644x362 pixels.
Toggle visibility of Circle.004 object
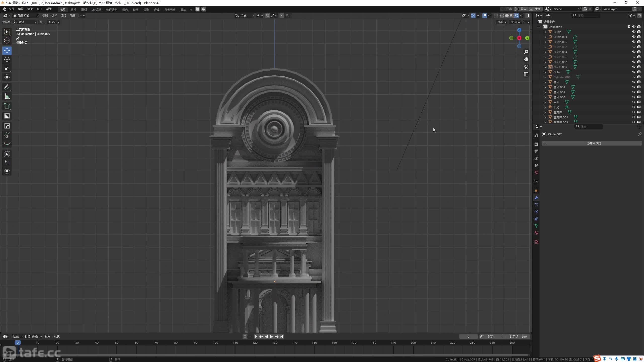634,52
